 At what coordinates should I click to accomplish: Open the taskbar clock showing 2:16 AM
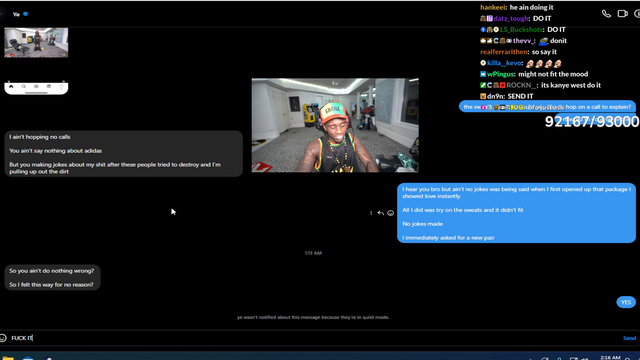point(610,358)
